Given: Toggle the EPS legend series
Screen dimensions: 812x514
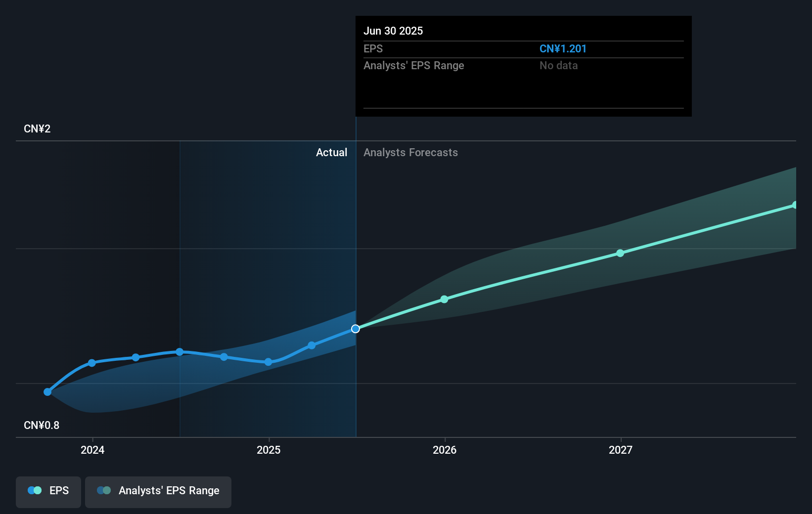Looking at the screenshot, I should click(48, 492).
